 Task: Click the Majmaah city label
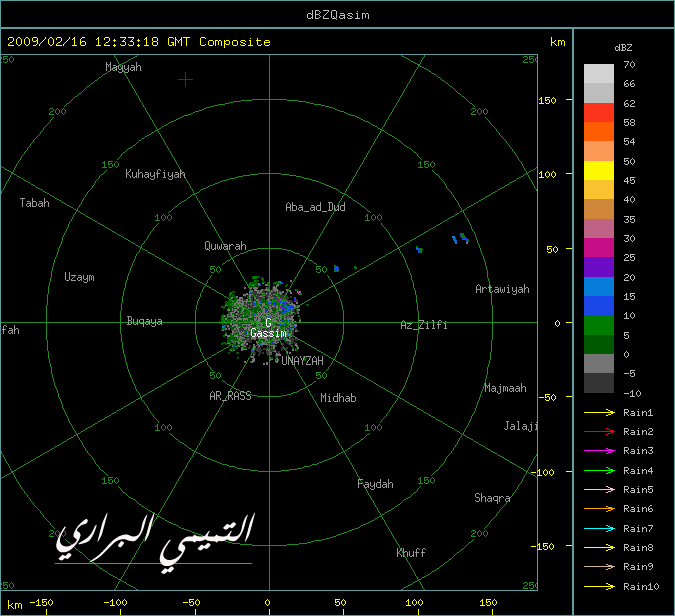point(505,388)
